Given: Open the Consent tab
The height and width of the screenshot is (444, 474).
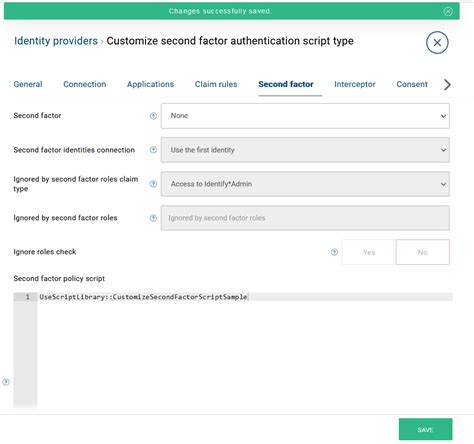Looking at the screenshot, I should pos(412,84).
